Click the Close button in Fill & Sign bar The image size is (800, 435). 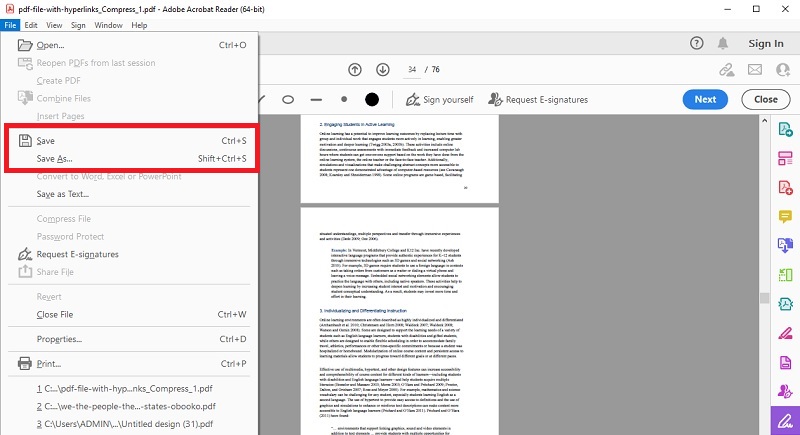765,99
